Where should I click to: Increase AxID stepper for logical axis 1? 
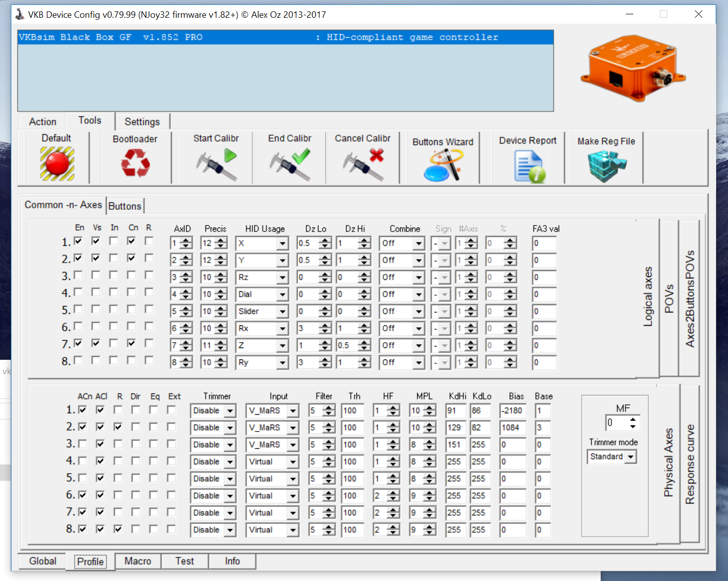click(187, 240)
